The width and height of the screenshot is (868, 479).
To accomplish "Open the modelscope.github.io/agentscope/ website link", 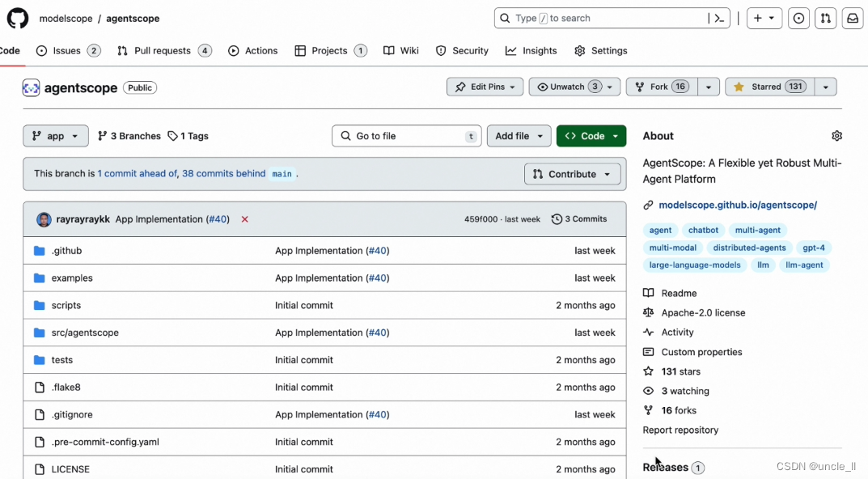I will 738,205.
